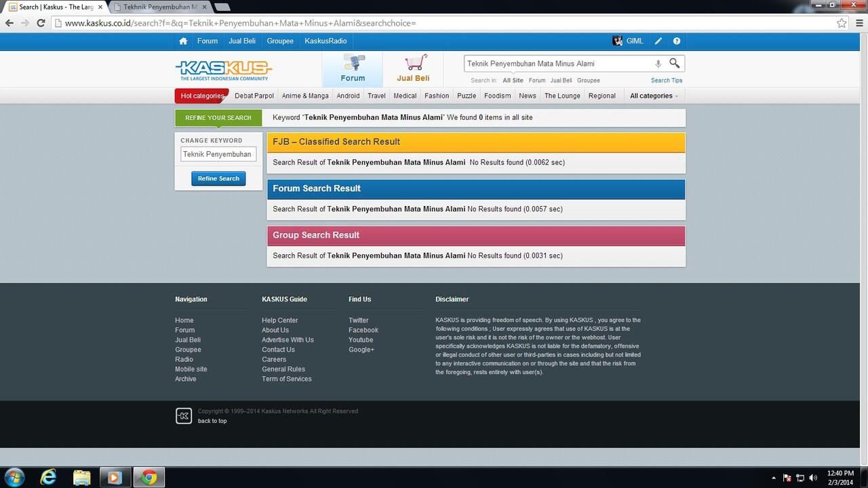The image size is (868, 488).
Task: Open the help question mark icon
Action: click(x=676, y=41)
